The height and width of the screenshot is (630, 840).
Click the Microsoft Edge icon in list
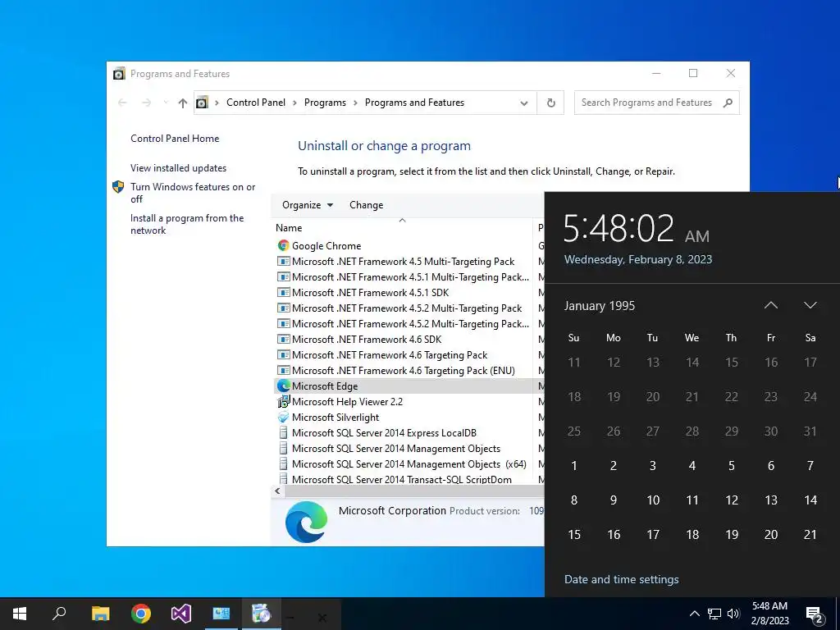283,386
